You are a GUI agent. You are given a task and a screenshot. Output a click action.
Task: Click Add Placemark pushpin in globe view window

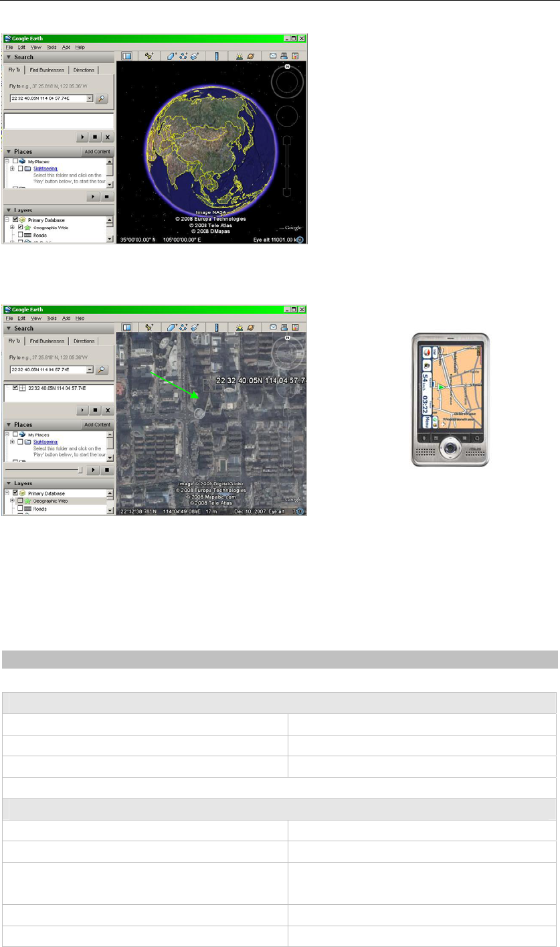[151, 57]
